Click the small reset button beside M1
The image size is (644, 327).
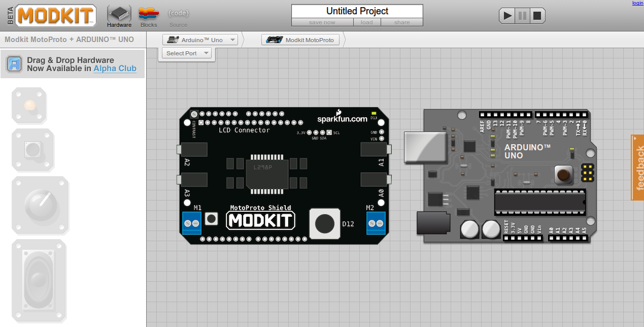tap(212, 219)
